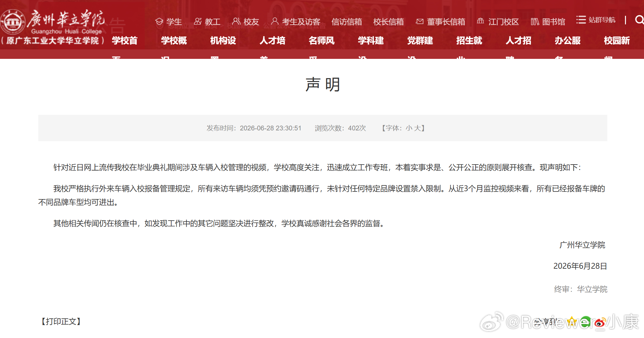
Task: Open the 校长信箱 link
Action: [x=388, y=22]
